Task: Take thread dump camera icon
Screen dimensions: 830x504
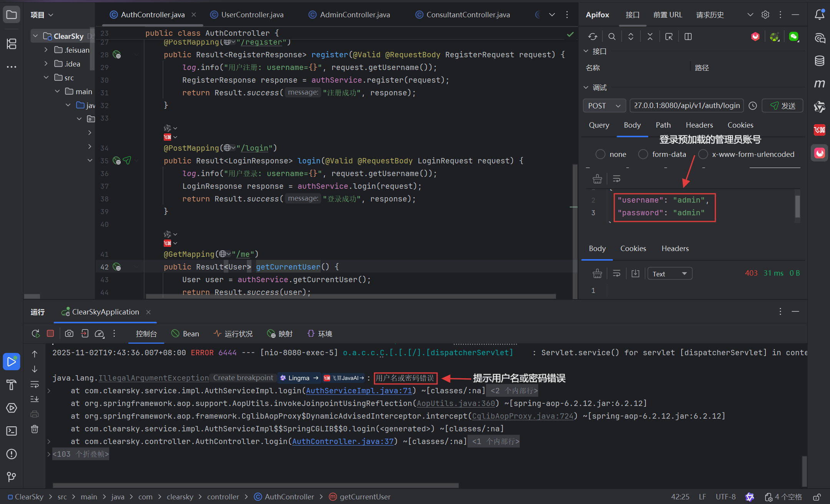Action: point(69,333)
